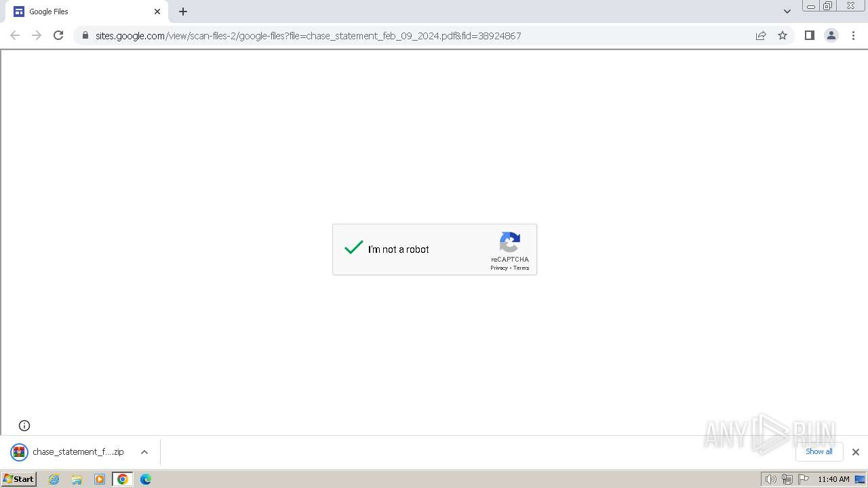868x488 pixels.
Task: Click the volume tray icon
Action: click(x=770, y=479)
